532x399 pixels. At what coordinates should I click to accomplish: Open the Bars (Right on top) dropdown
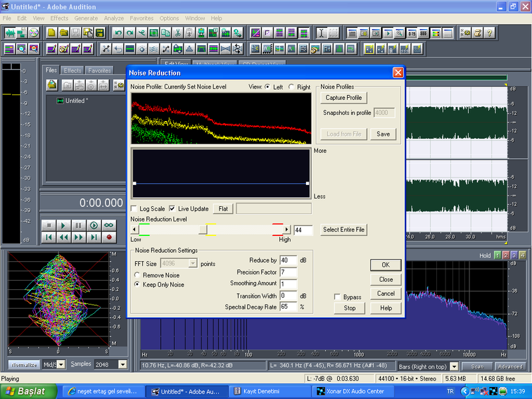tap(454, 366)
